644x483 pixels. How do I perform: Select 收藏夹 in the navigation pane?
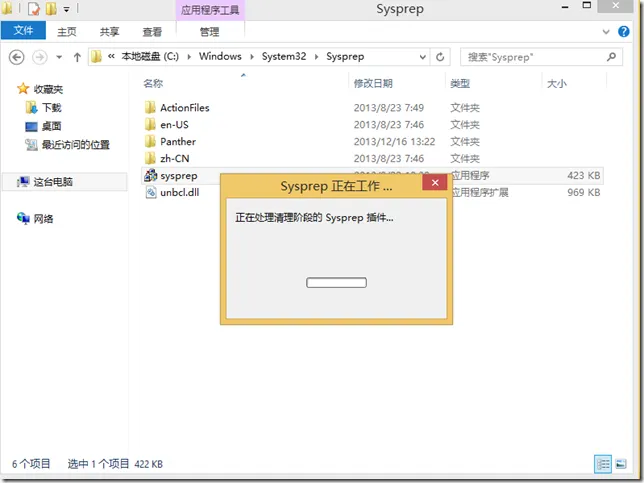(x=48, y=89)
